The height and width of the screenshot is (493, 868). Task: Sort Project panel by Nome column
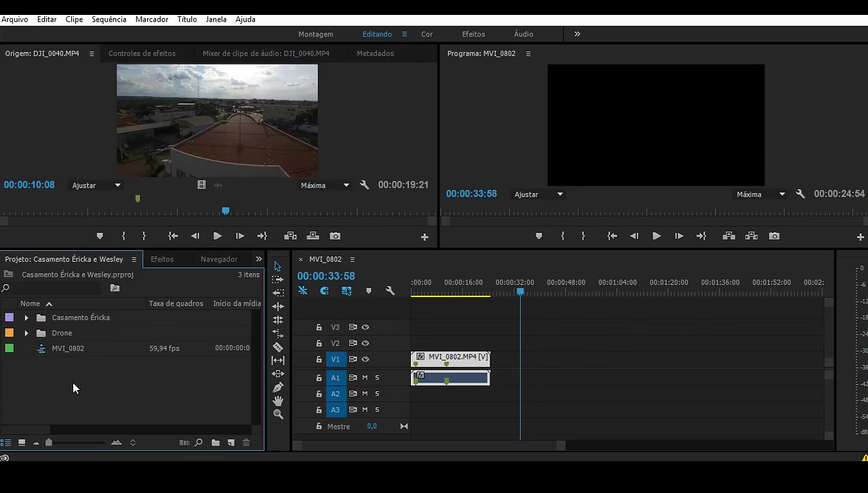tap(30, 304)
